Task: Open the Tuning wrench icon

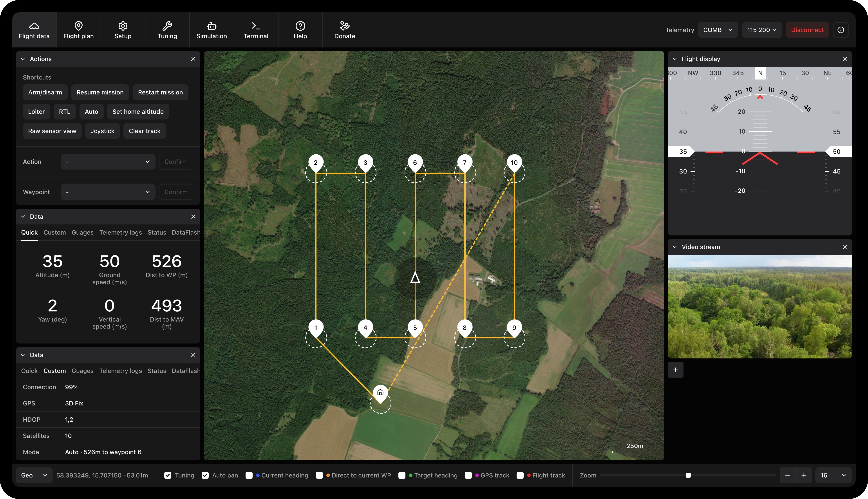Action: click(167, 26)
